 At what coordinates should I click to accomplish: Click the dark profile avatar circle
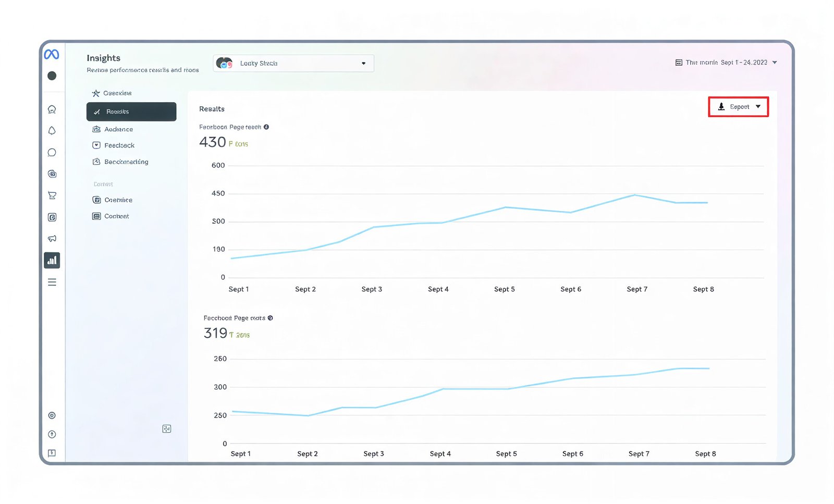click(52, 76)
